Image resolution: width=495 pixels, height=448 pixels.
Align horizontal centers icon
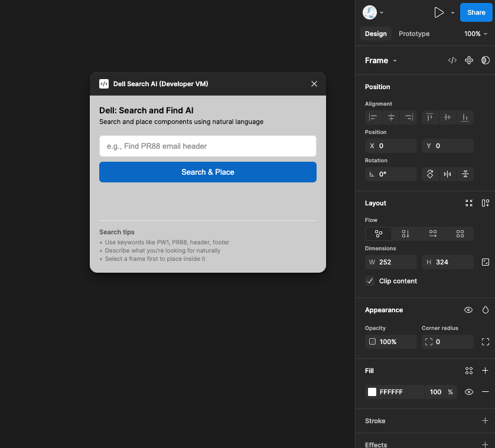point(391,117)
